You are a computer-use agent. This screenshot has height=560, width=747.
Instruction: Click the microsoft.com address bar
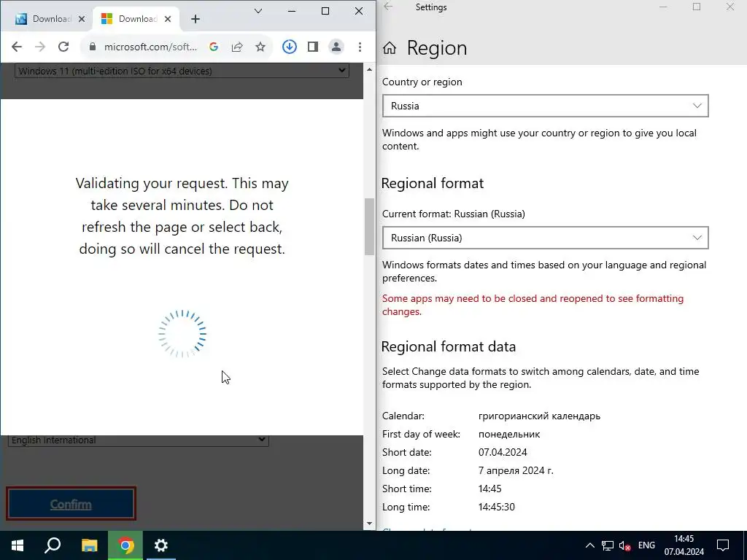[x=150, y=47]
